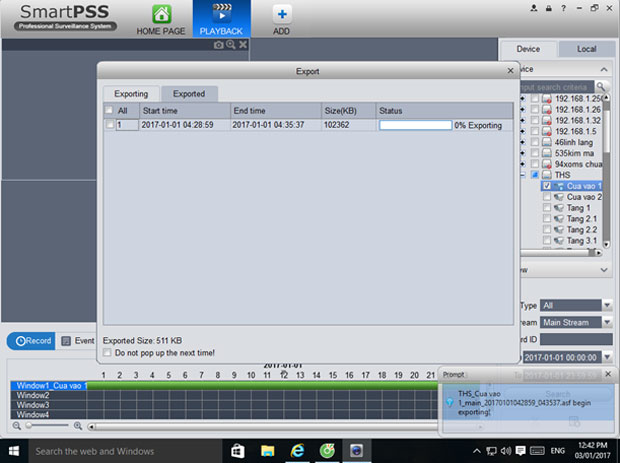The height and width of the screenshot is (463, 620).
Task: Open the Store taskbar icon
Action: (x=238, y=451)
